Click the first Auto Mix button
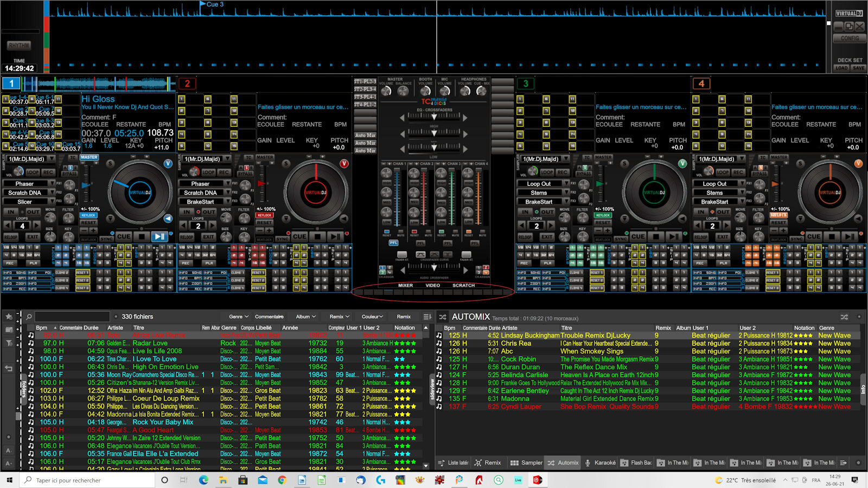Viewport: 868px width, 488px height. 365,135
